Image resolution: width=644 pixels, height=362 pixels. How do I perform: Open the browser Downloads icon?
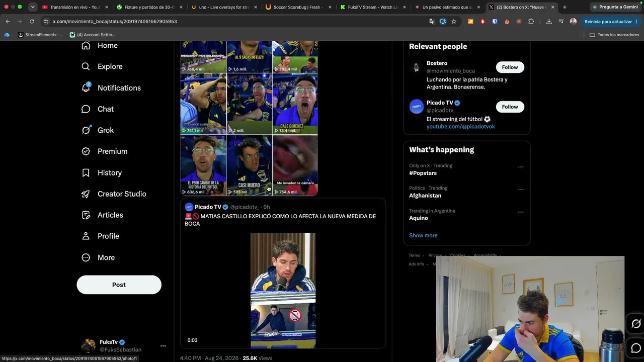(549, 22)
